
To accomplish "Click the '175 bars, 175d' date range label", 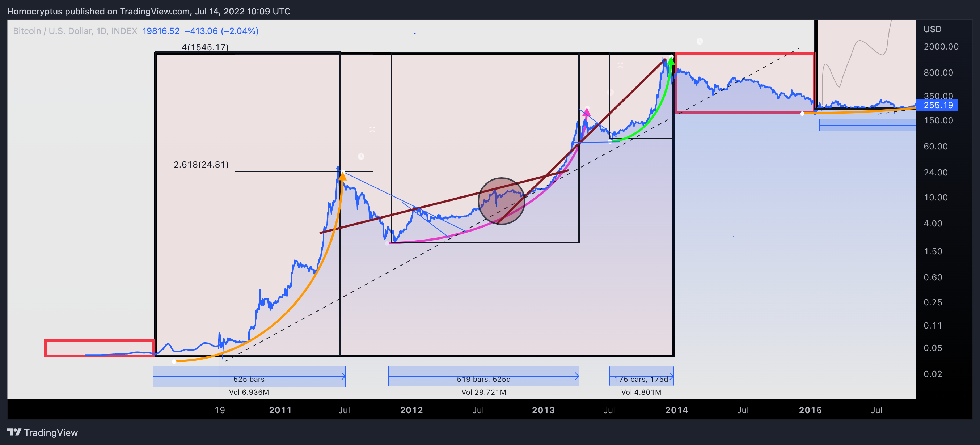I will (x=641, y=379).
